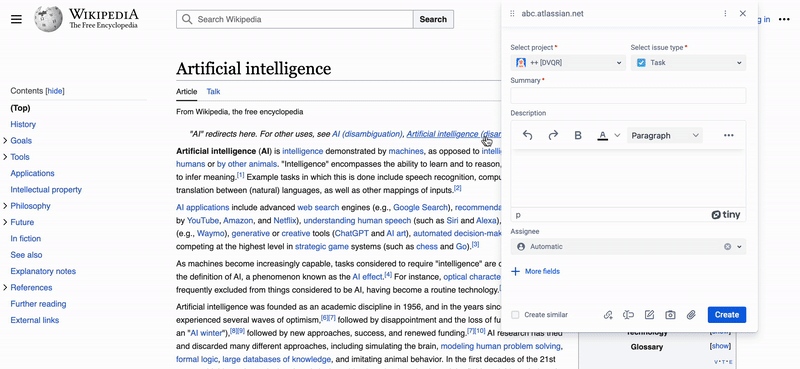800x369 pixels.
Task: Select the Article tab
Action: tap(186, 92)
